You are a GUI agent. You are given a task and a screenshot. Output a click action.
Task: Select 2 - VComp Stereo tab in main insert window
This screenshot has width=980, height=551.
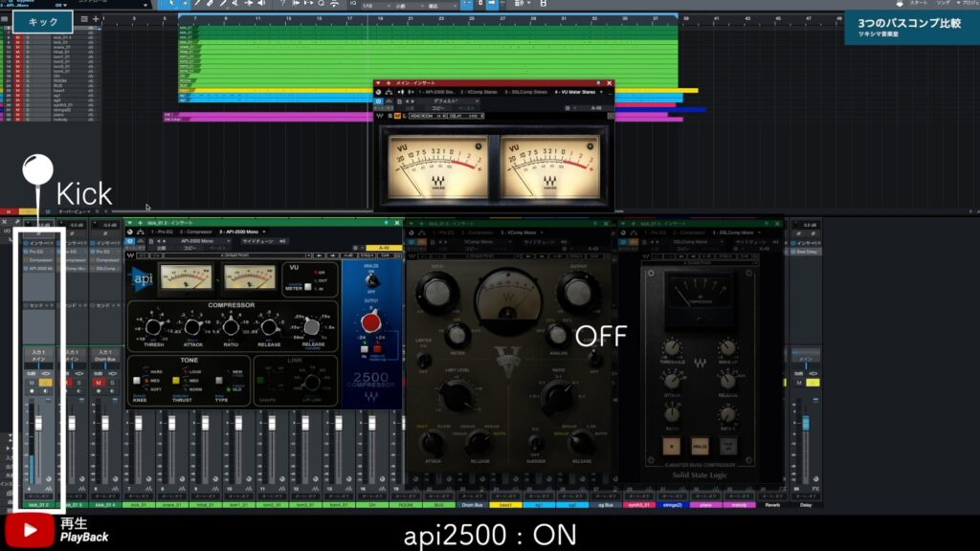[479, 92]
